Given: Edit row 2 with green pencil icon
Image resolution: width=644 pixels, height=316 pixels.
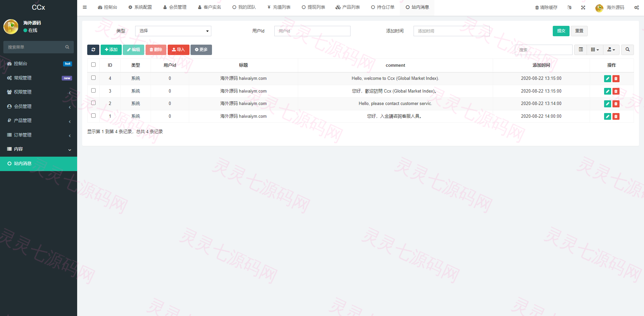Looking at the screenshot, I should click(x=607, y=104).
